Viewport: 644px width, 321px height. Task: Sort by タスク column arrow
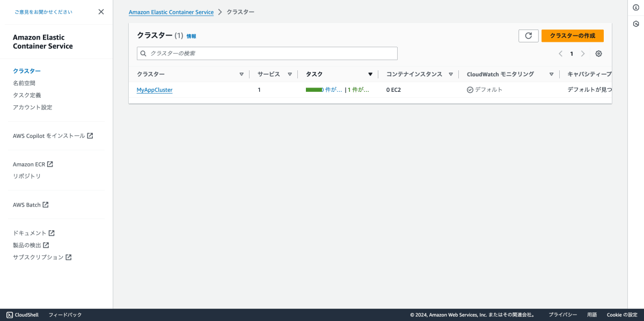tap(370, 74)
